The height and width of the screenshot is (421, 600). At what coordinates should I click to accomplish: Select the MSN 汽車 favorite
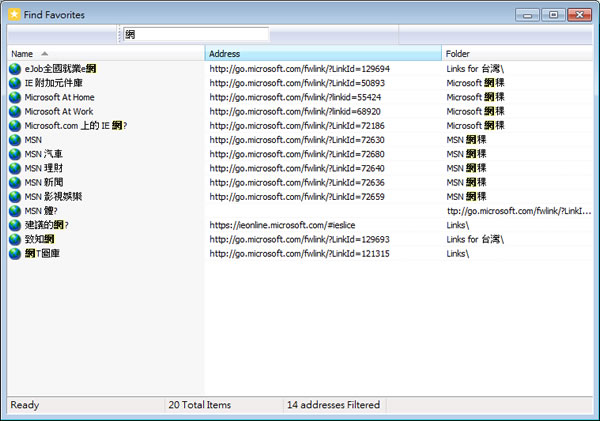[x=44, y=154]
